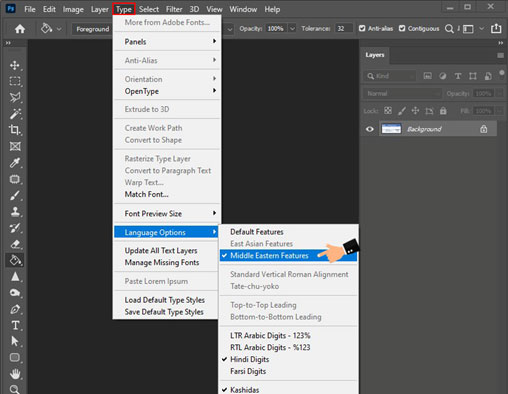Image resolution: width=508 pixels, height=394 pixels.
Task: Select the Horizontal Type tool
Action: [x=15, y=325]
